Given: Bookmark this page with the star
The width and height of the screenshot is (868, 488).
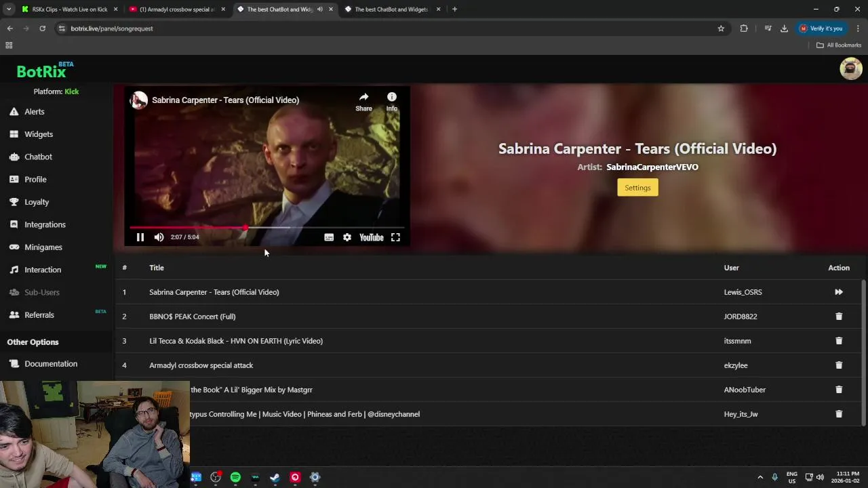Looking at the screenshot, I should click(x=721, y=28).
